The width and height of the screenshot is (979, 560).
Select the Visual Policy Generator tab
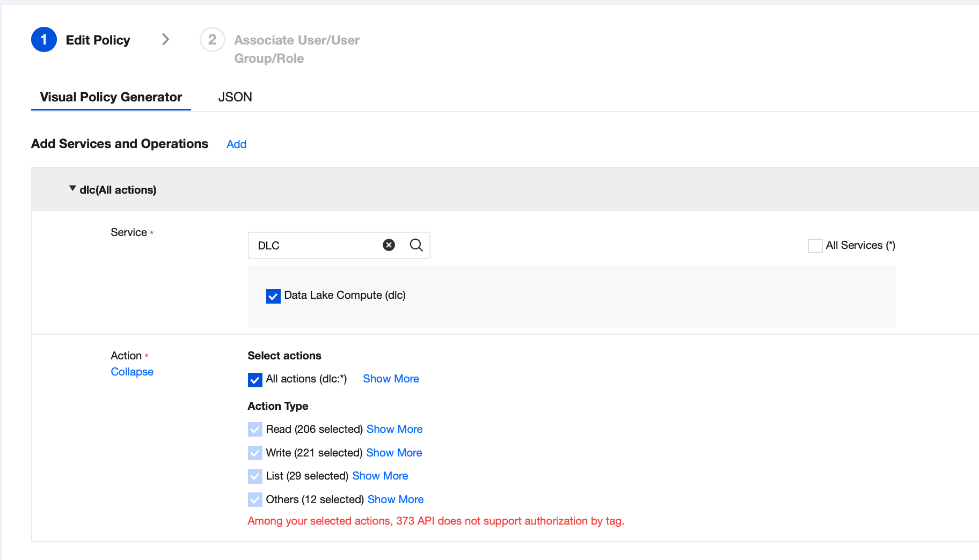(111, 97)
